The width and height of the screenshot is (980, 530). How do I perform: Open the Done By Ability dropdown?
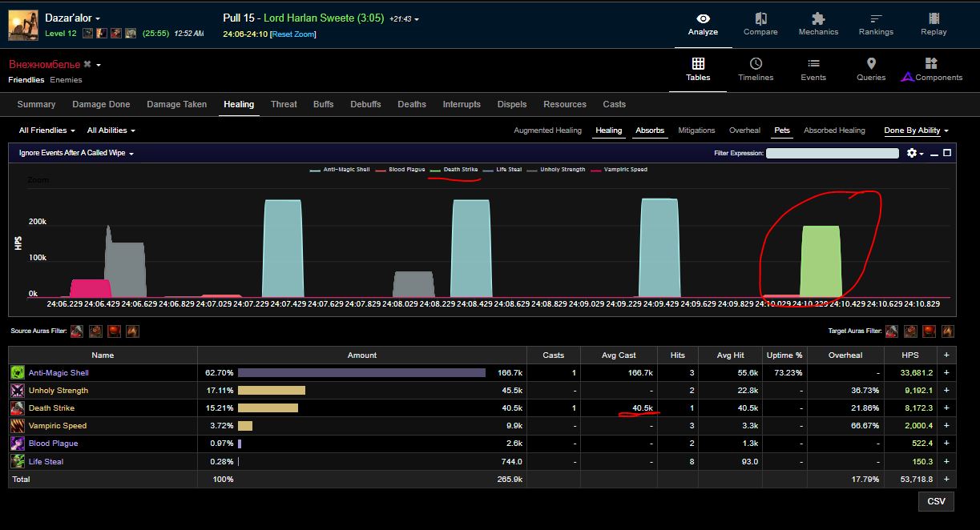tap(916, 130)
